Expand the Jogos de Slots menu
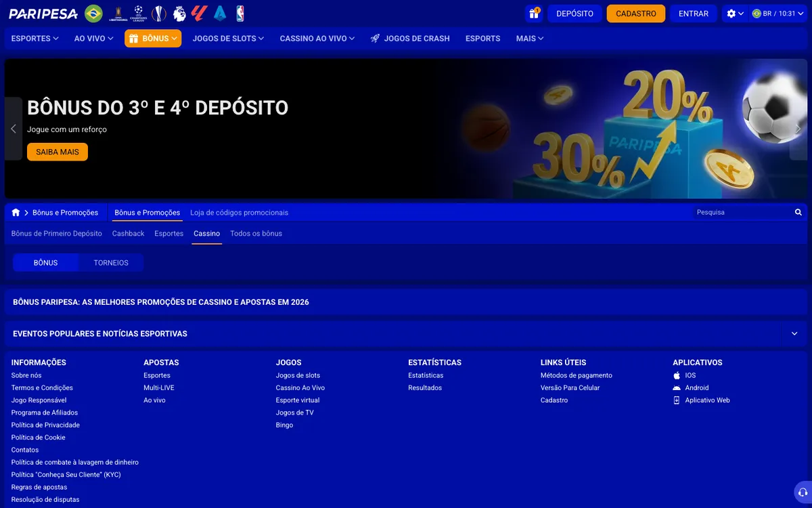Image resolution: width=812 pixels, height=508 pixels. 228,39
